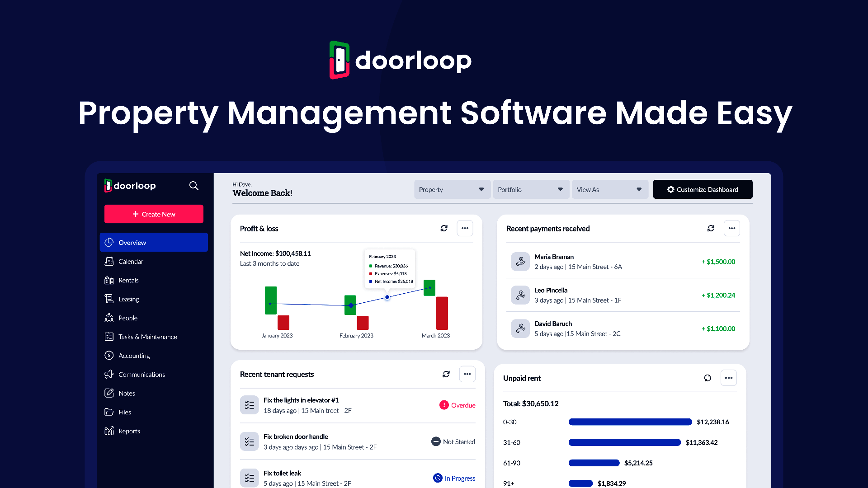Click Customize Dashboard button
The height and width of the screenshot is (488, 868).
703,189
